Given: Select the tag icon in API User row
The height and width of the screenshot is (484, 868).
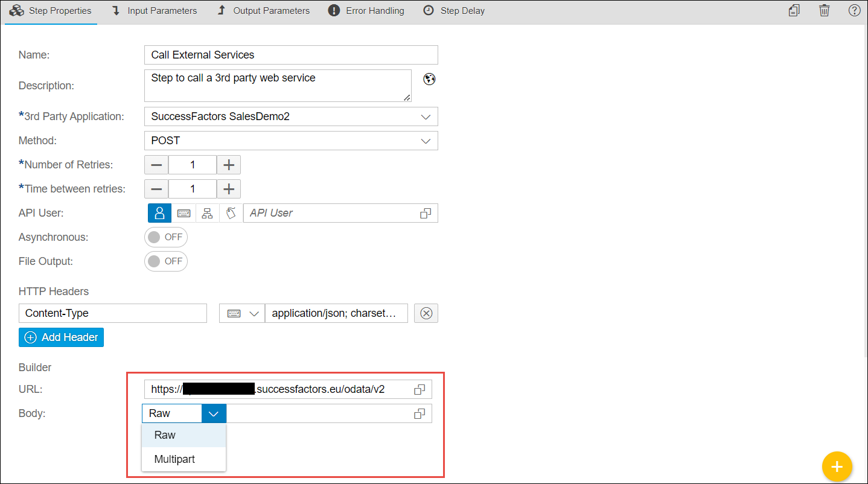Looking at the screenshot, I should pyautogui.click(x=231, y=213).
